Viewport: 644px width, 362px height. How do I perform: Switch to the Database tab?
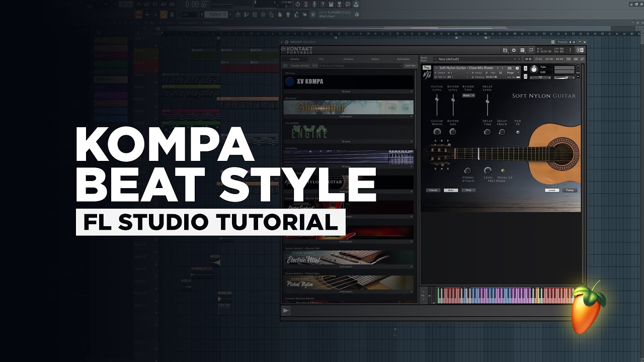(349, 59)
